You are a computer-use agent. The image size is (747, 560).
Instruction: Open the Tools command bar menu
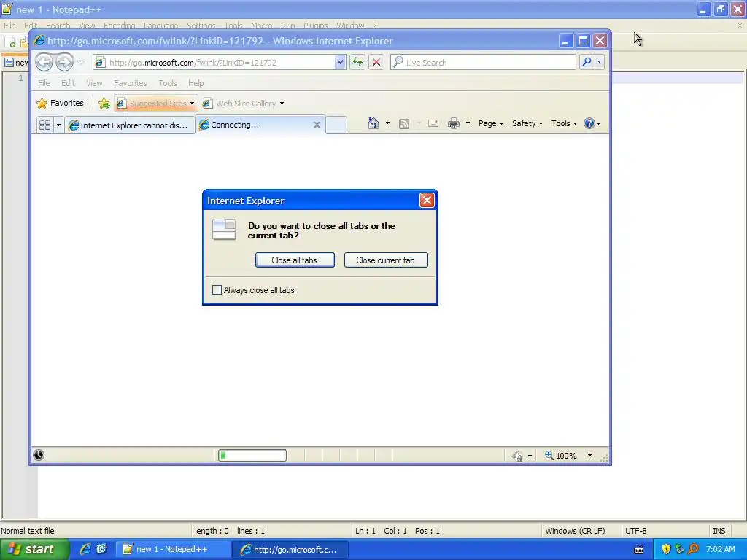click(564, 123)
